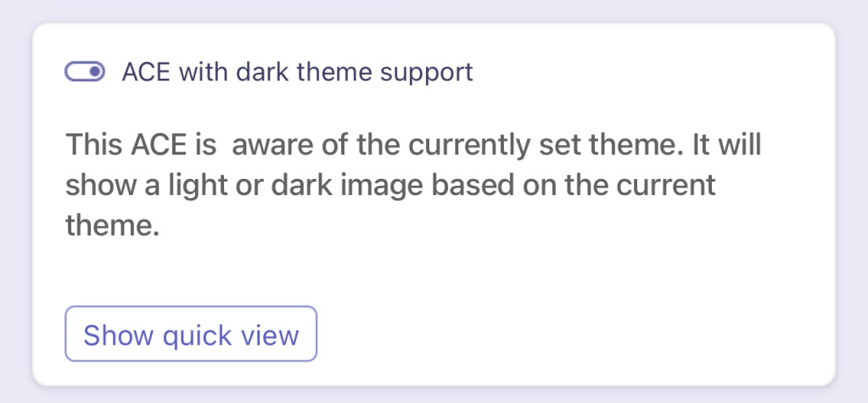Click the word "ACE" in the card title
This screenshot has width=868, height=403.
click(145, 72)
